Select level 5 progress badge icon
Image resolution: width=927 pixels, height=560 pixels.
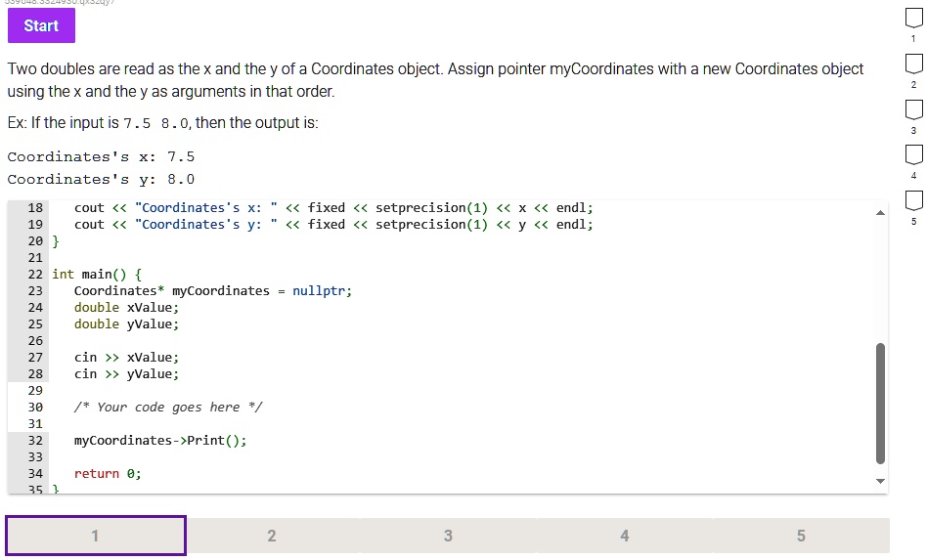tap(914, 201)
